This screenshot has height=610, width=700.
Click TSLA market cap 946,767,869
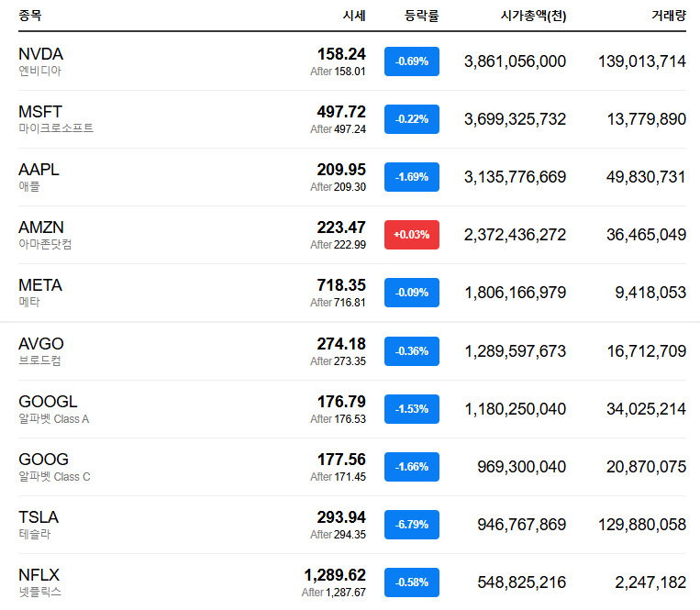pos(522,525)
